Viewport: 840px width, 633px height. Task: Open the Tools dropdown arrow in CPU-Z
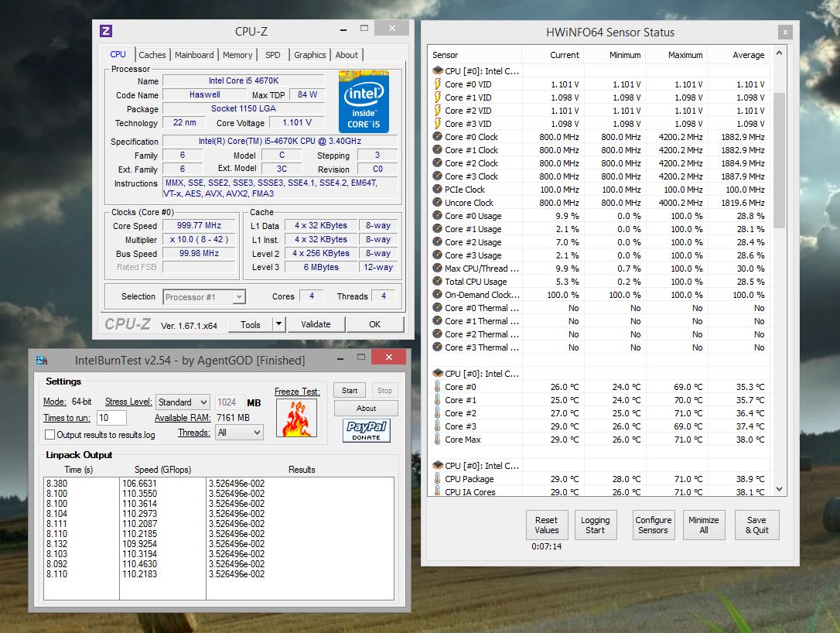(278, 324)
